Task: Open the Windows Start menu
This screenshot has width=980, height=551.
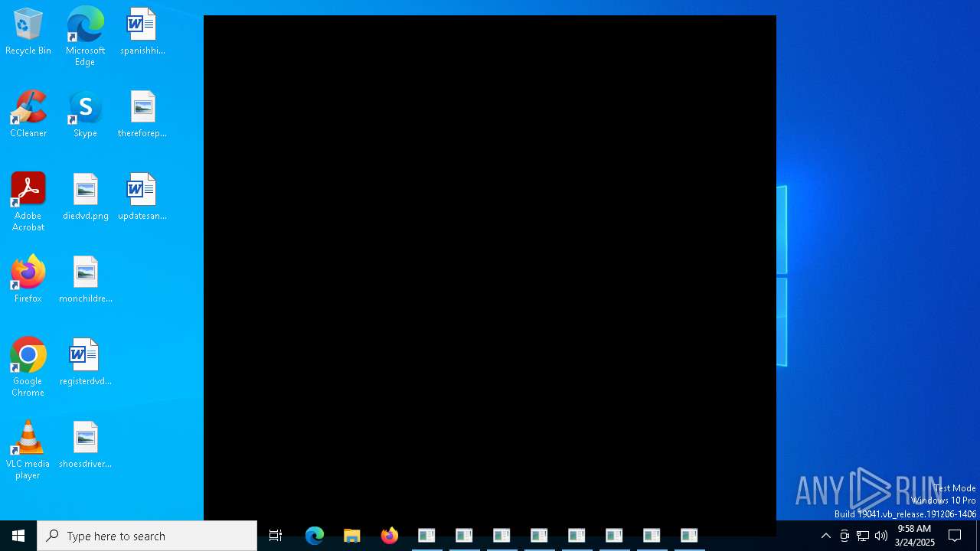Action: pyautogui.click(x=18, y=536)
